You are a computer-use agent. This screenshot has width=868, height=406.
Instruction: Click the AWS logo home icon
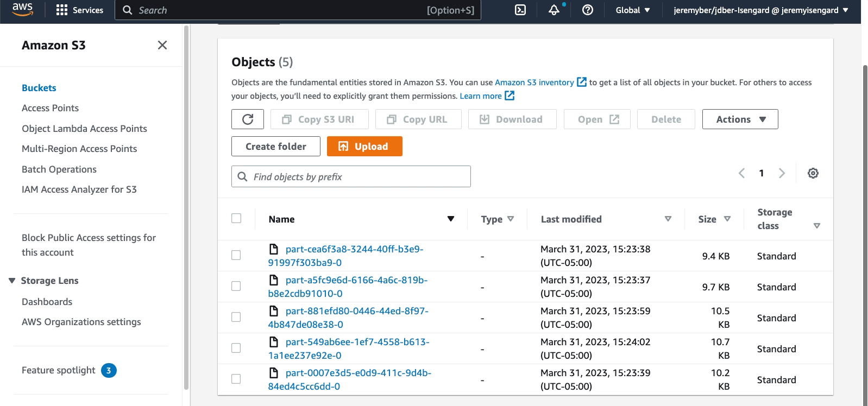tap(22, 9)
